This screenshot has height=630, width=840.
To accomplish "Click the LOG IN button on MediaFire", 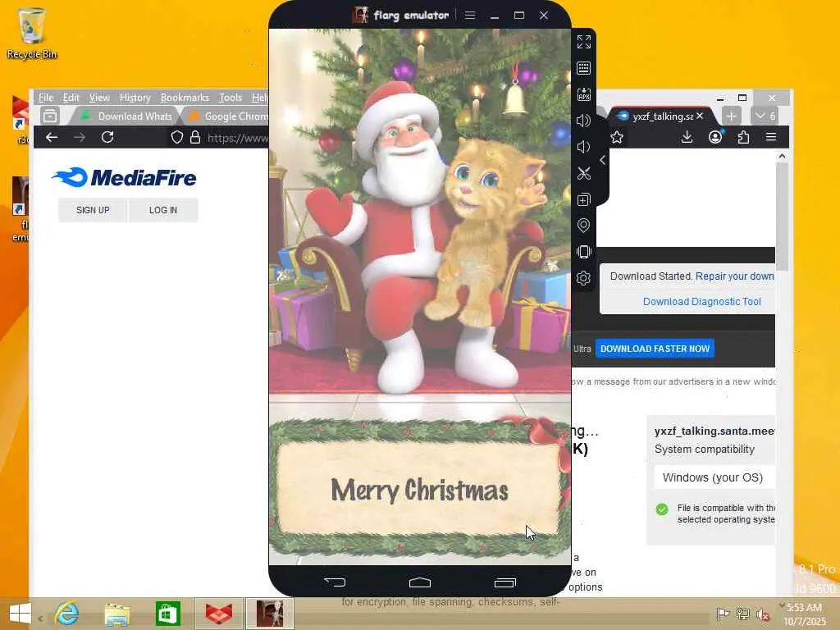I will tap(163, 210).
